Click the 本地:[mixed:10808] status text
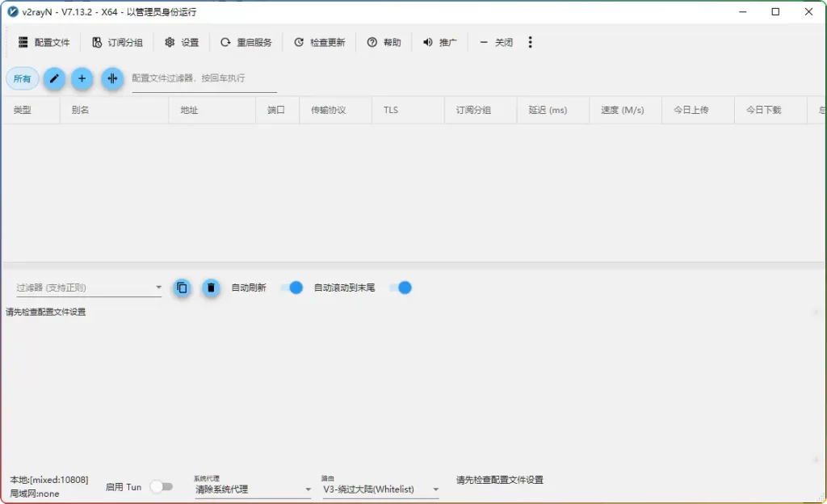Viewport: 827px width, 504px height. (x=49, y=480)
